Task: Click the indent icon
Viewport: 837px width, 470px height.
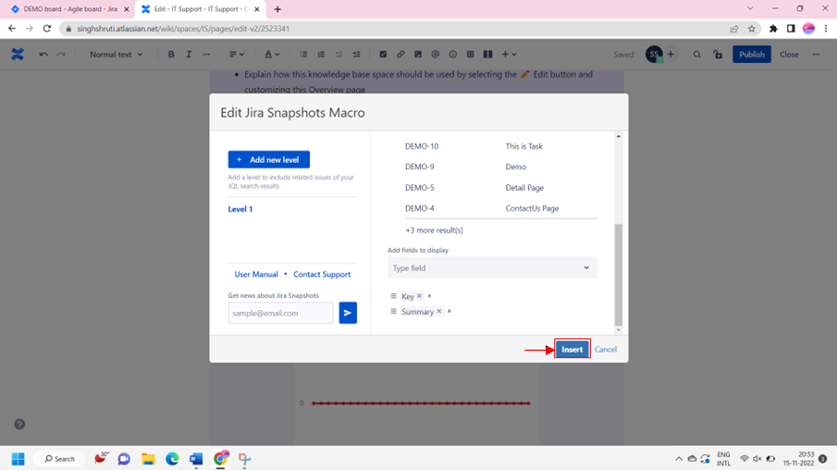Action: coord(356,54)
